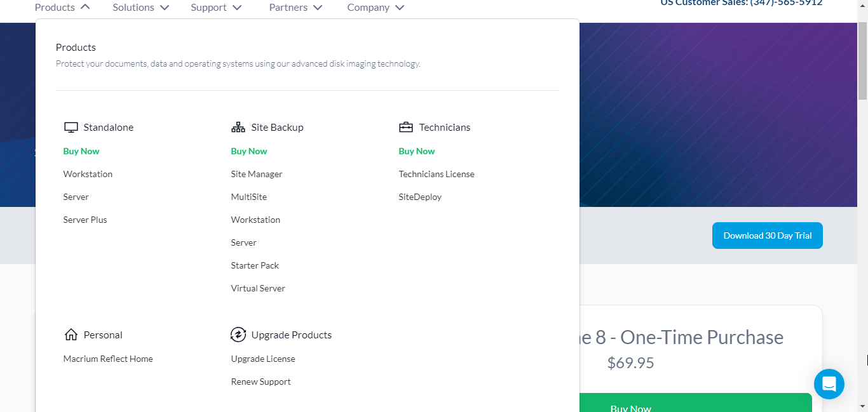Click the Upgrade Products refresh icon

click(x=238, y=335)
